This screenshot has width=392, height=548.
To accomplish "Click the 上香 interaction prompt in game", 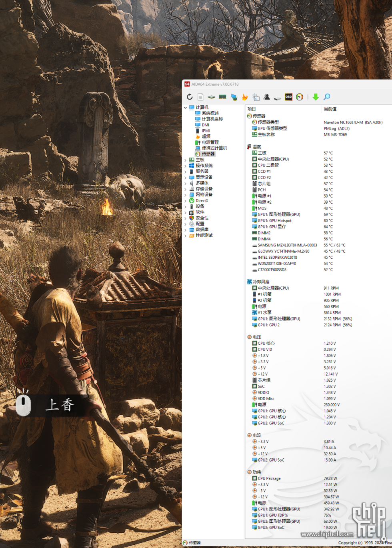I will point(60,405).
